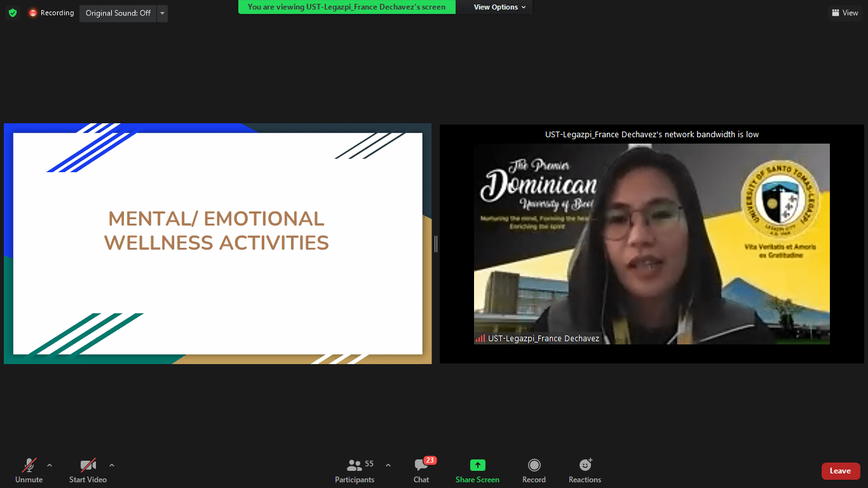Select the France Dechavez speaker video tile
Screen dimensions: 868x488
(x=651, y=243)
